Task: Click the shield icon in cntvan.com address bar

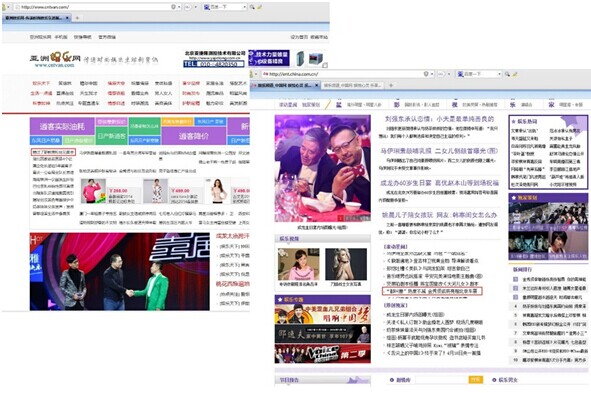Action: click(173, 7)
